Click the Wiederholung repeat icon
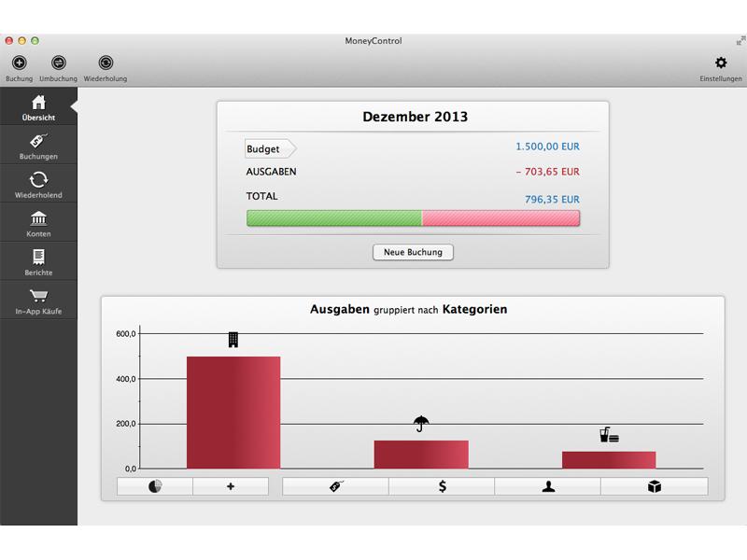747x560 pixels. coord(106,63)
